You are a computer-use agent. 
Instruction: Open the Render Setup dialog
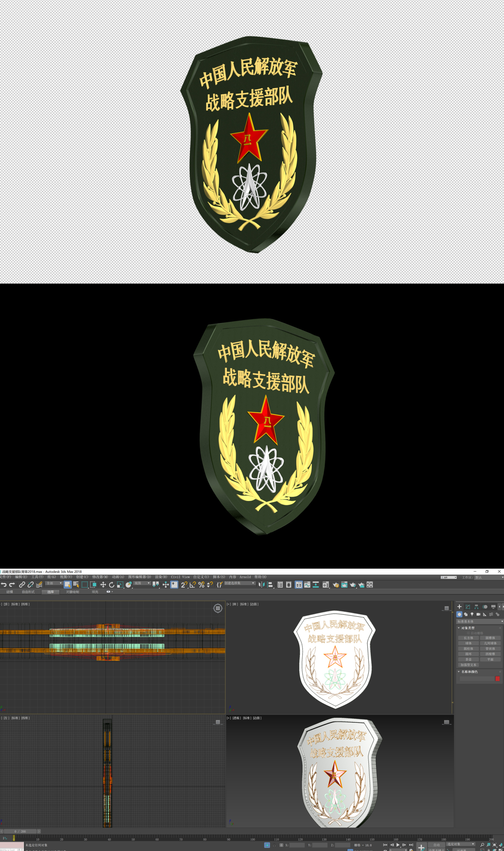336,584
